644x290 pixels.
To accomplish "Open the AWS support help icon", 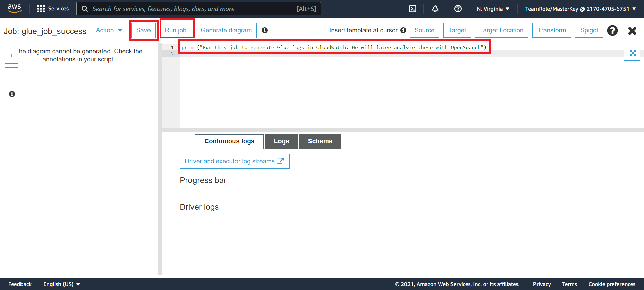I will [x=458, y=9].
